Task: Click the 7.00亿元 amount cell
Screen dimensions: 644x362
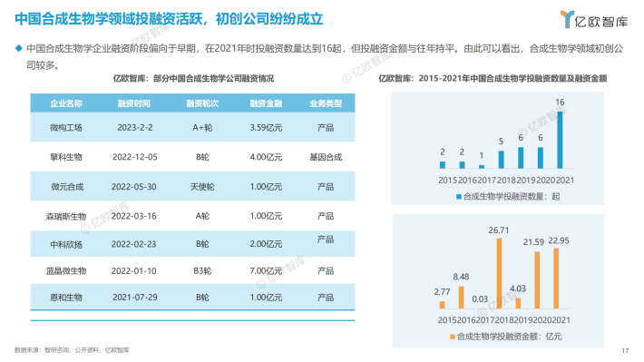Action: (x=266, y=270)
